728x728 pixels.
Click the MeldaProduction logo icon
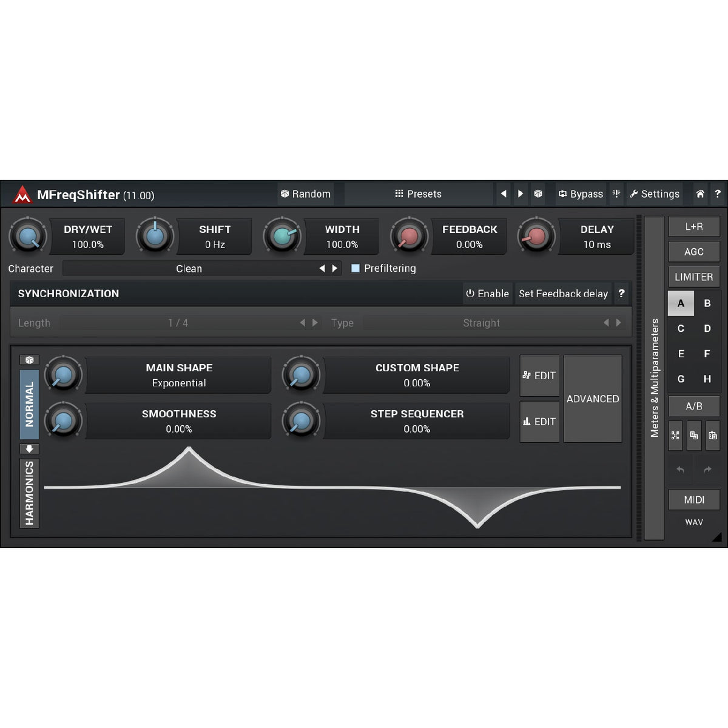22,194
